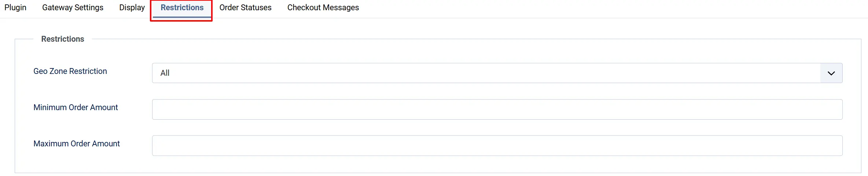Click the Minimum Order Amount label
The width and height of the screenshot is (868, 176).
(76, 108)
